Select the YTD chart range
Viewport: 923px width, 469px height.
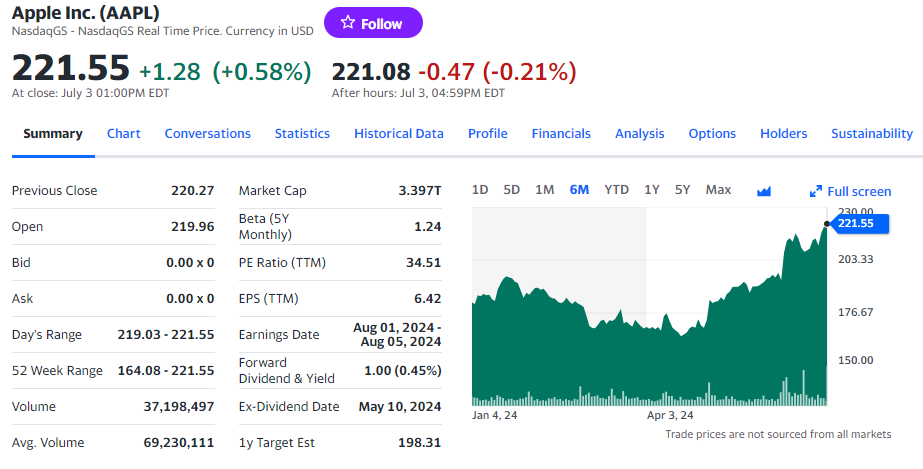pos(616,189)
